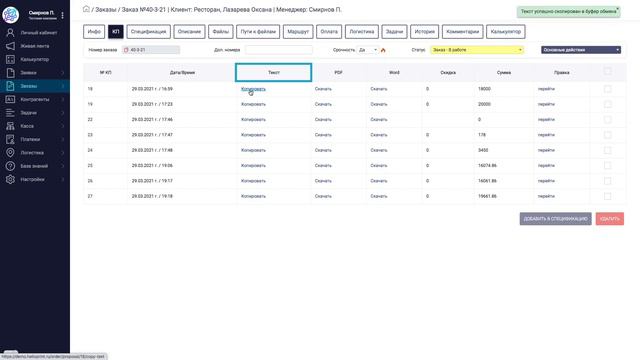The image size is (640, 360).
Task: Check the box for КП row 26
Action: tap(607, 181)
